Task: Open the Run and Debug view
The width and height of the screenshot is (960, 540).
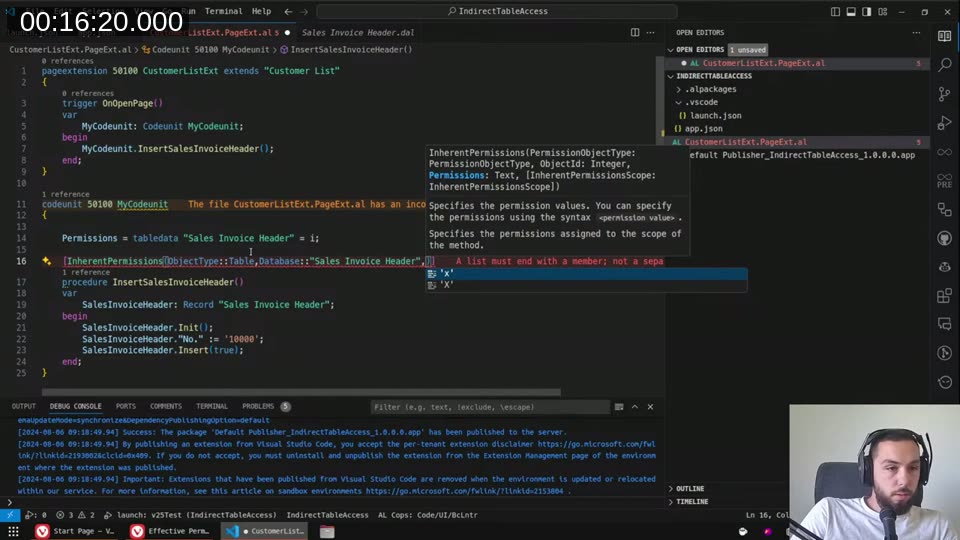Action: click(x=944, y=123)
